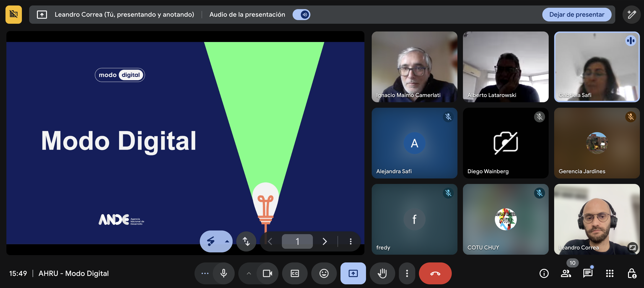Viewport: 644px width, 288px height.
Task: Click Gerencia Jardines muted microphone icon
Action: click(631, 117)
